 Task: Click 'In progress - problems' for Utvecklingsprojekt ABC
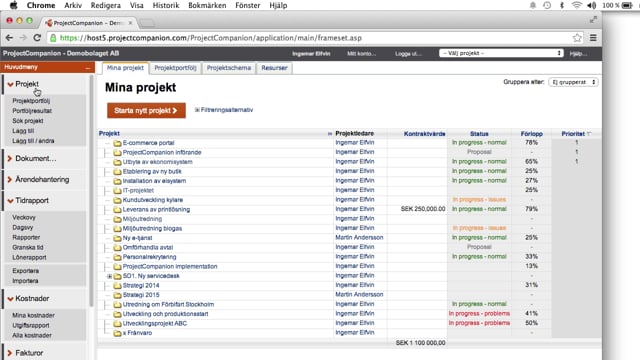[479, 323]
